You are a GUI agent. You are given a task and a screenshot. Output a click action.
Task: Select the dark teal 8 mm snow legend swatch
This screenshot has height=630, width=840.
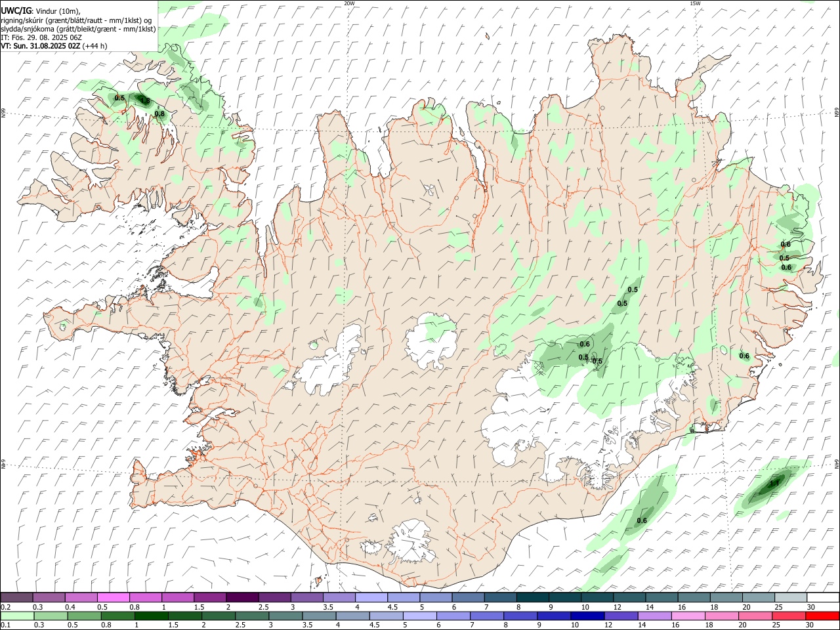[532, 597]
